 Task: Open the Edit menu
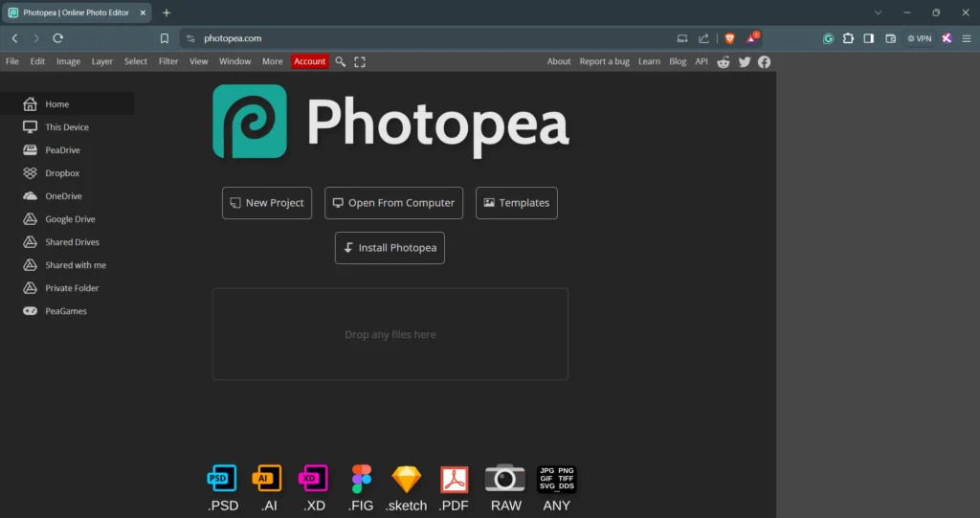click(37, 61)
